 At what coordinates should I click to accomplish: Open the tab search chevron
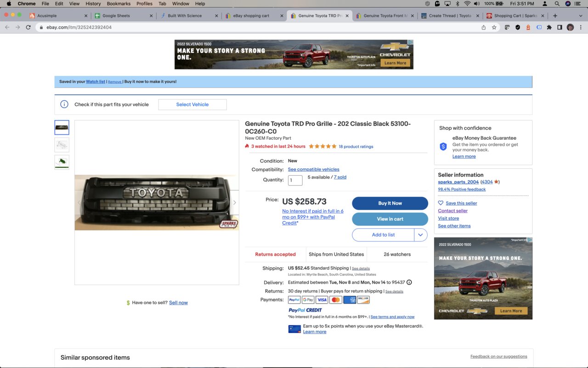(x=581, y=16)
